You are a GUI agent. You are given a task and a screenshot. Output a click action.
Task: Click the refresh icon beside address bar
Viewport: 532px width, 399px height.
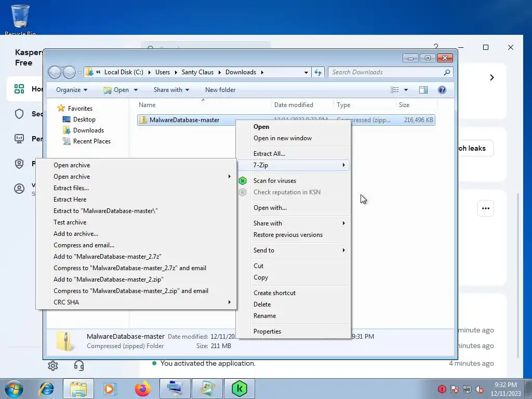(318, 72)
